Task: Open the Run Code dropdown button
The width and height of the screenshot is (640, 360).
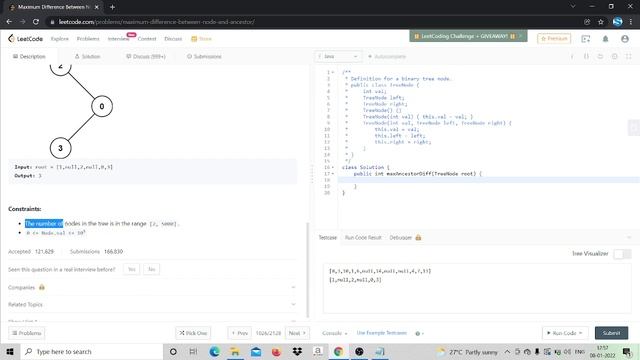Action: (x=564, y=333)
